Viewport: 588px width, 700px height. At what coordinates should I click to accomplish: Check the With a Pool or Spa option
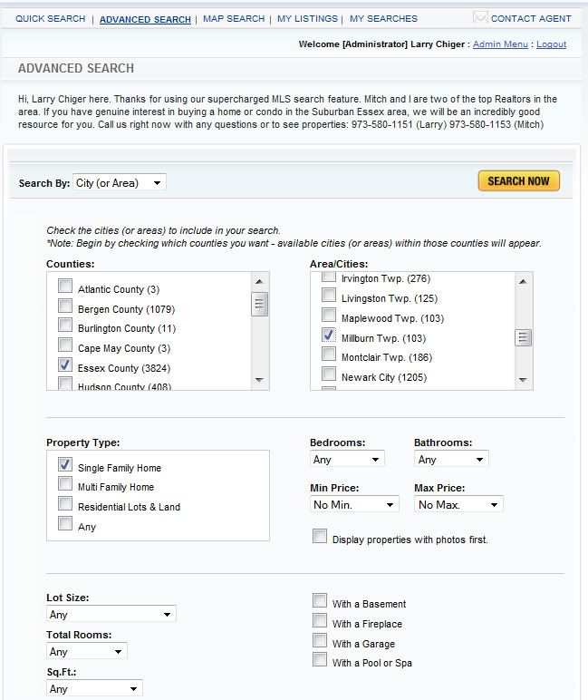(x=320, y=659)
